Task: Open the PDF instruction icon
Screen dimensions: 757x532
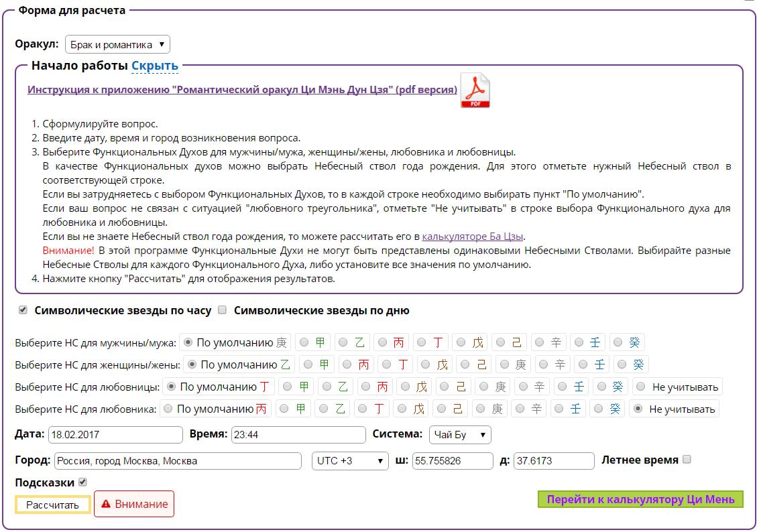Action: click(x=475, y=90)
